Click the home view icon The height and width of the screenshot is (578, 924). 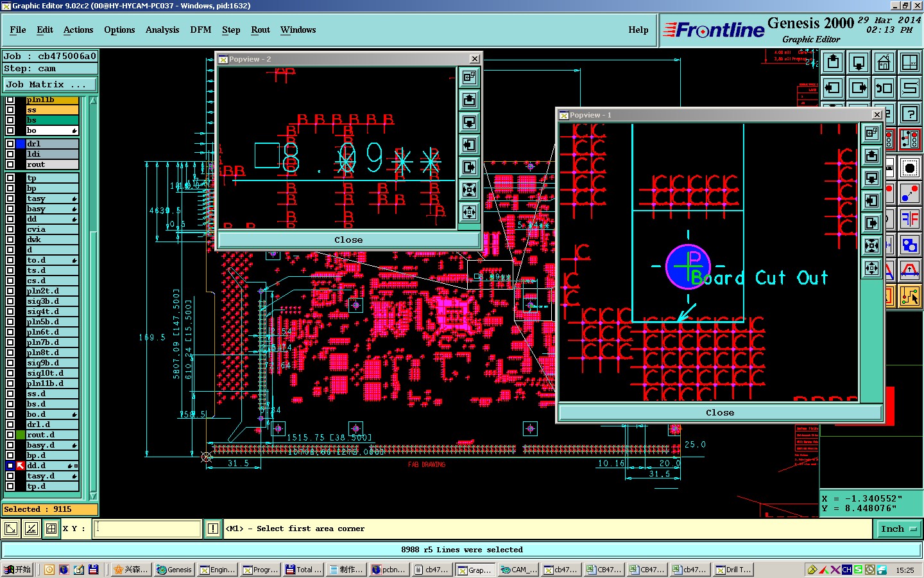(x=884, y=62)
